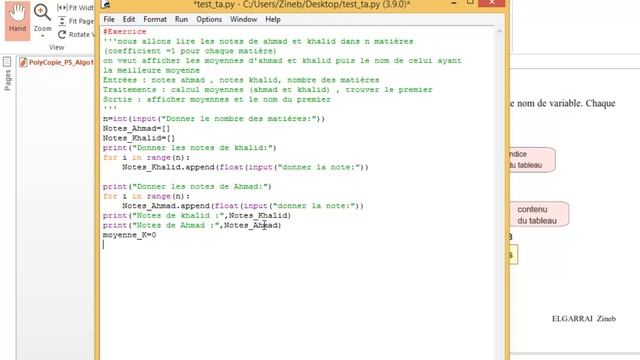Image resolution: width=640 pixels, height=360 pixels.
Task: Open the Edit menu in IDLE
Action: [x=129, y=20]
